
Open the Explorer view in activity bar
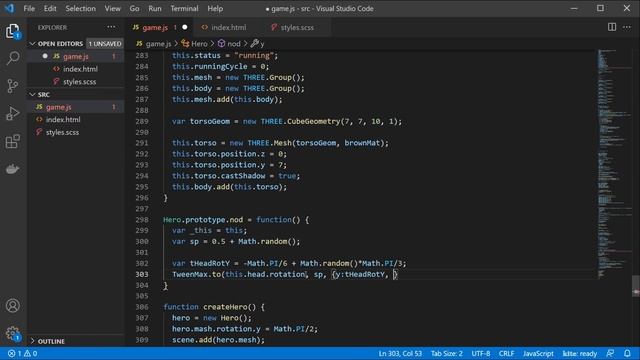coord(13,31)
